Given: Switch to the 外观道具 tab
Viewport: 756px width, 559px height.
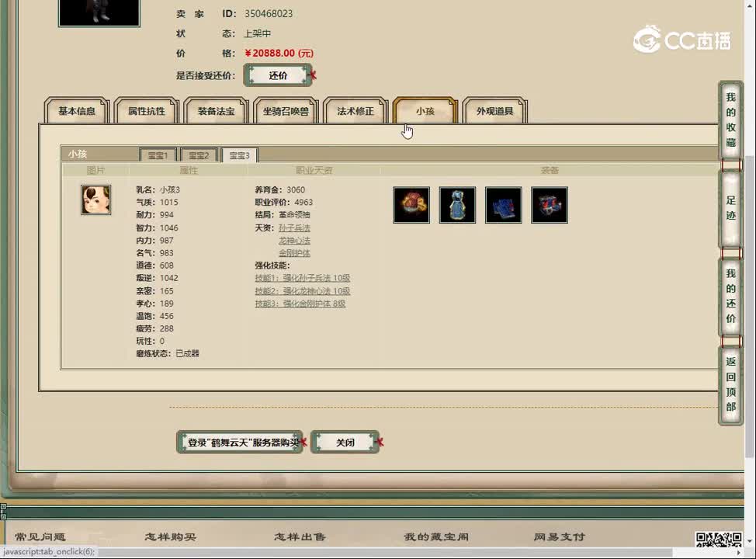Looking at the screenshot, I should click(x=494, y=111).
